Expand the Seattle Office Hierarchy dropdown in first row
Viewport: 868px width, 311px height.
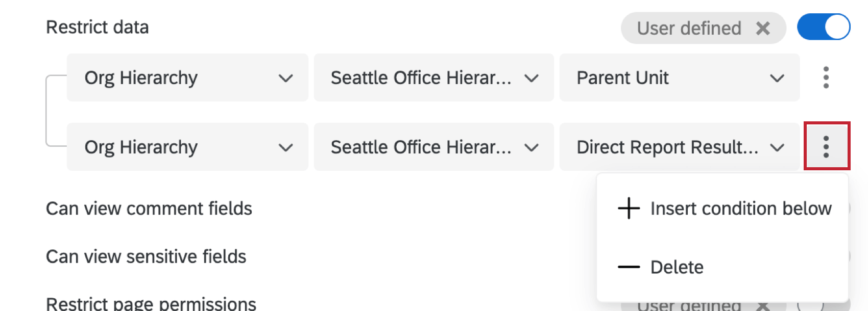(433, 77)
